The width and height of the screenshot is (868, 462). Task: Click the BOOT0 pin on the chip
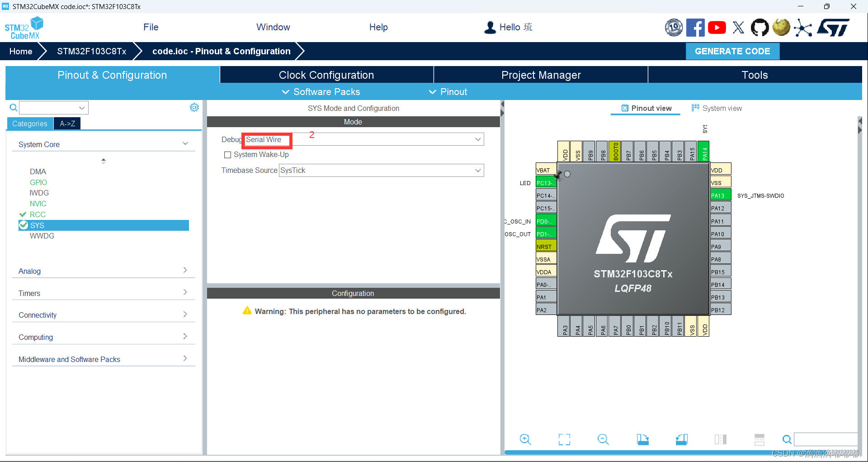(x=614, y=152)
